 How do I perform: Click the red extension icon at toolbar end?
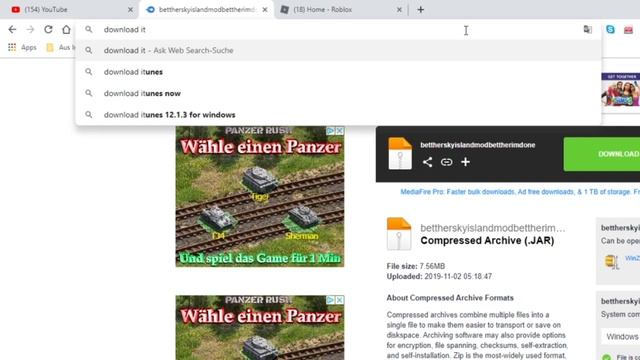click(x=628, y=29)
